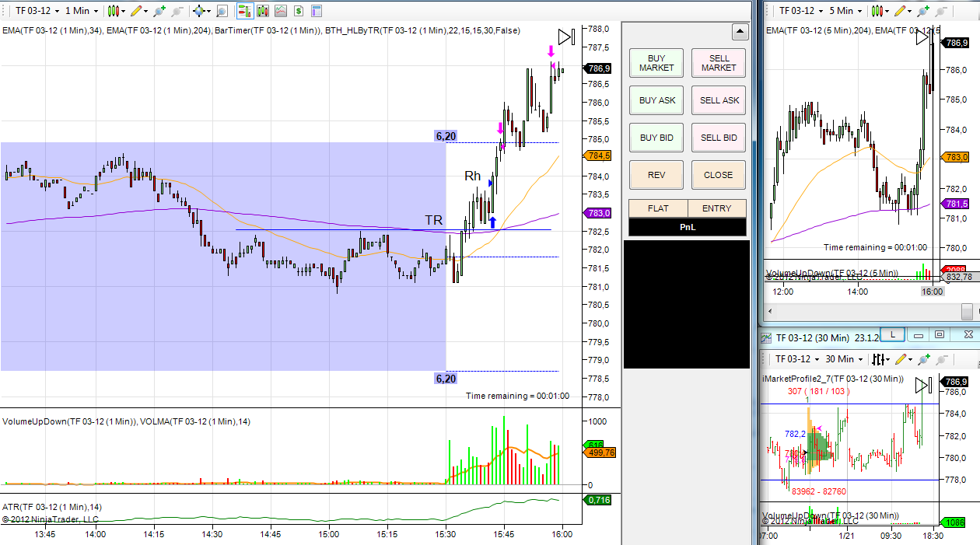Click the SELL MARKET button
Viewport: 980px width, 545px height.
point(719,63)
